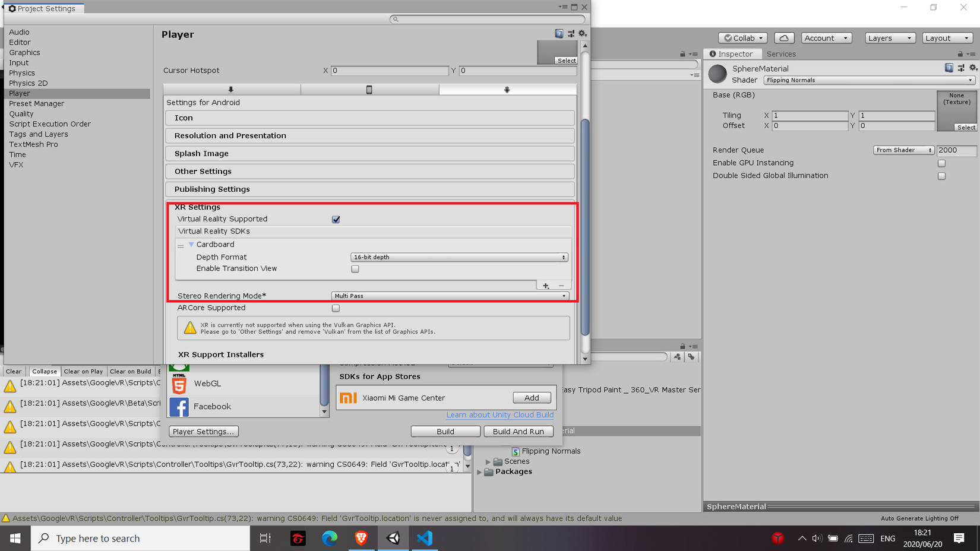The height and width of the screenshot is (551, 980).
Task: Open Layers dropdown
Action: click(x=890, y=38)
